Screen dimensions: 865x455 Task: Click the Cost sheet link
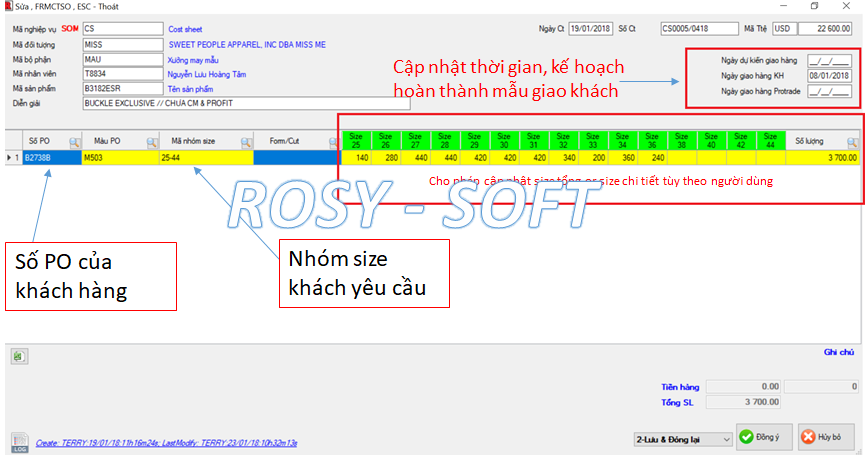185,29
